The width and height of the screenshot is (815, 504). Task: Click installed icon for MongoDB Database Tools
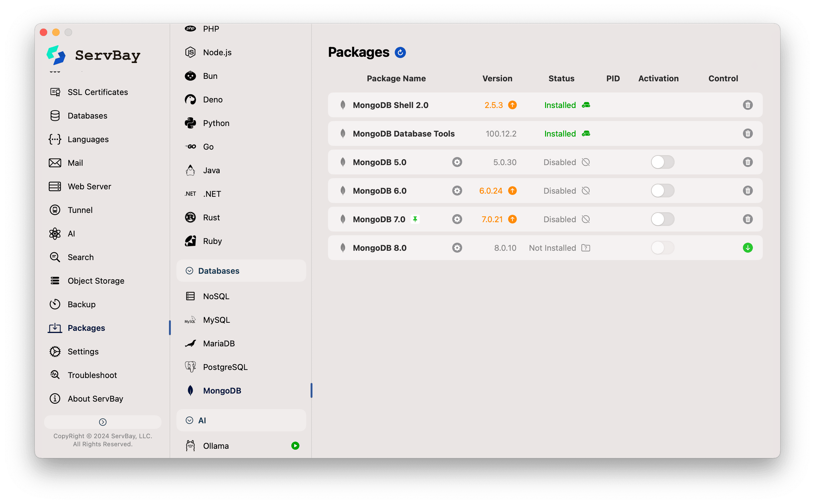586,134
